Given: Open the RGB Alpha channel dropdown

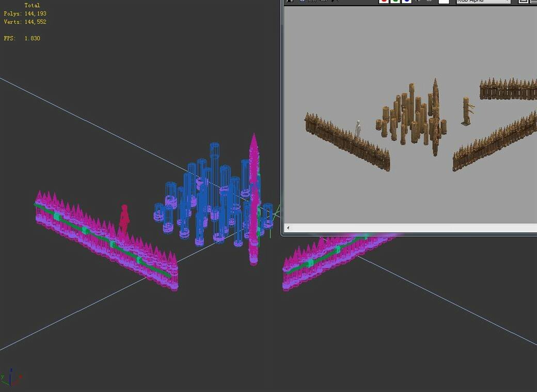Looking at the screenshot, I should 483,2.
